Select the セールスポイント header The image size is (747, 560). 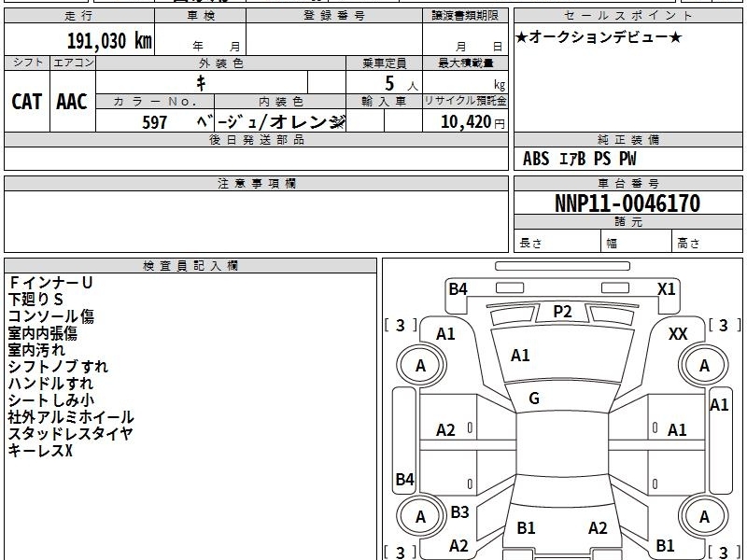pos(627,16)
